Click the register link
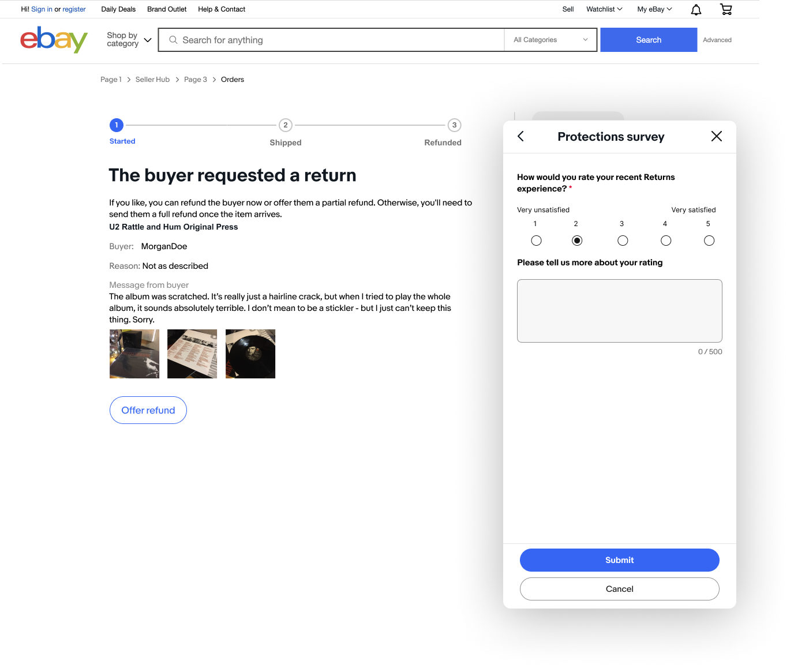Image resolution: width=794 pixels, height=672 pixels. pos(74,9)
